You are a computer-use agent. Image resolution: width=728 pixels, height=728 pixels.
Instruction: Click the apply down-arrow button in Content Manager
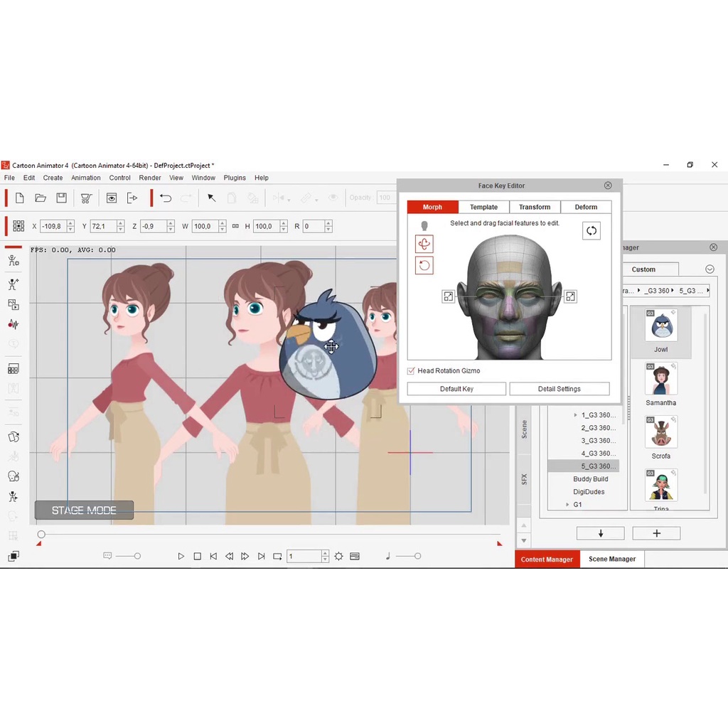click(600, 533)
